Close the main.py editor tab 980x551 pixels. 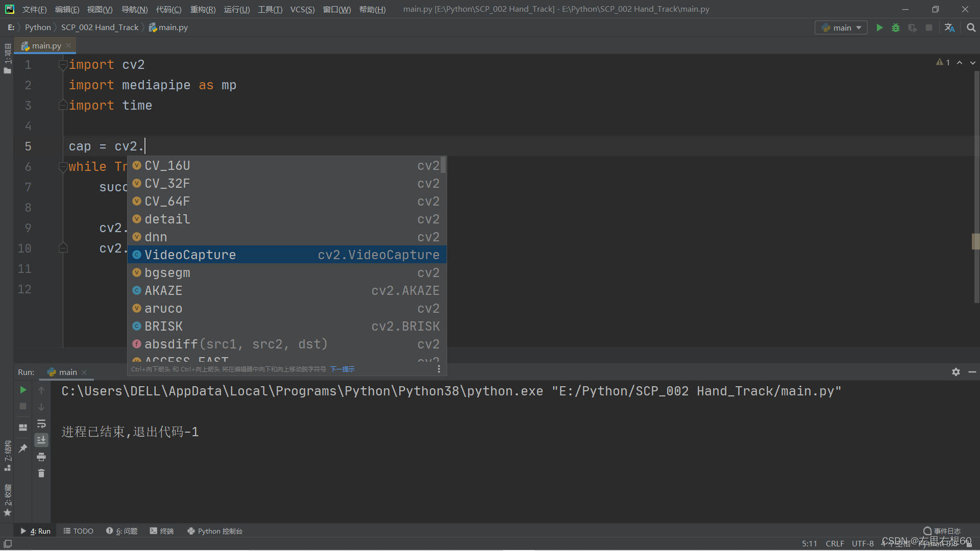pos(68,45)
